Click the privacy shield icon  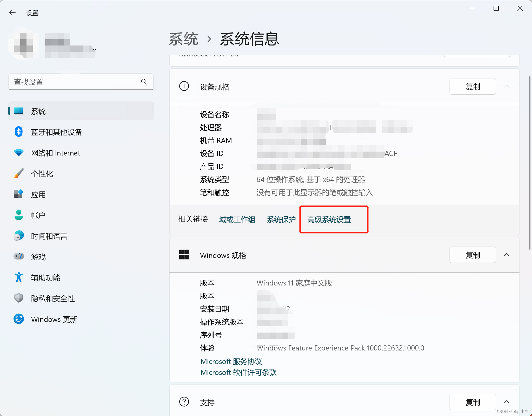point(19,298)
